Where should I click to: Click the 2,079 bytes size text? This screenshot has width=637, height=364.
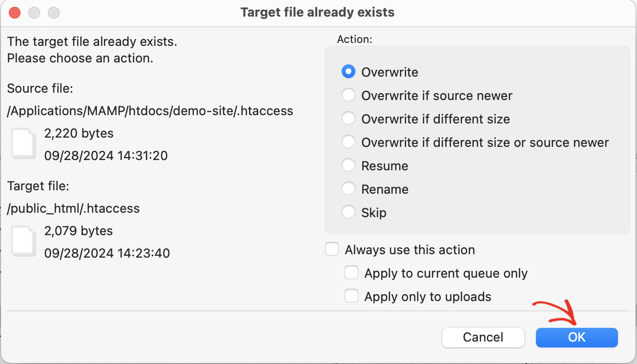point(79,231)
